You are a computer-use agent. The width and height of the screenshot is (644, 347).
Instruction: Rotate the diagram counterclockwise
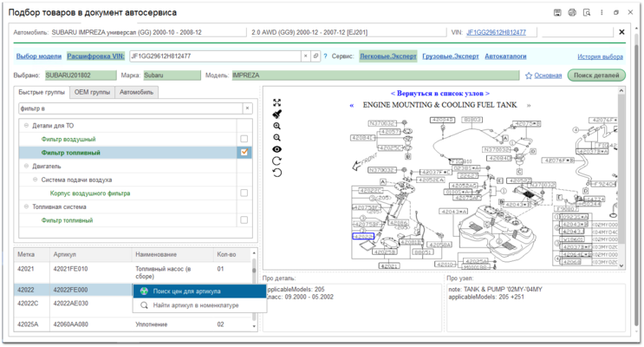coord(277,173)
